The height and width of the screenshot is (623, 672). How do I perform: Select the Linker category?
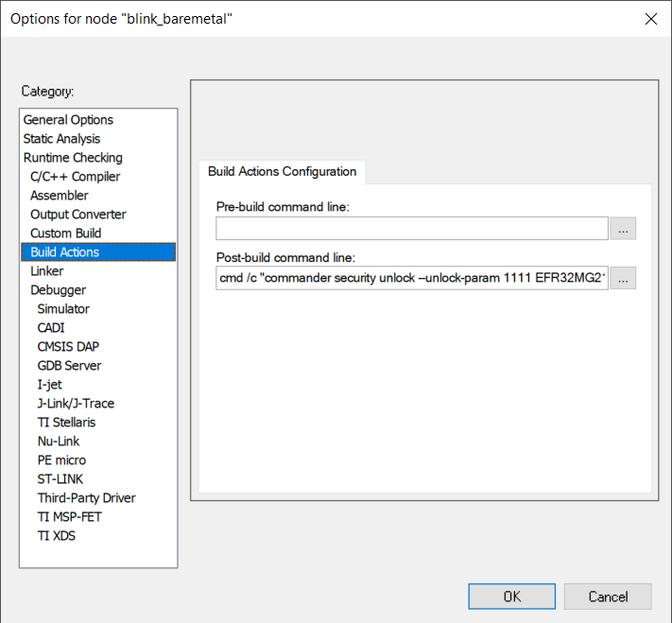[x=47, y=271]
